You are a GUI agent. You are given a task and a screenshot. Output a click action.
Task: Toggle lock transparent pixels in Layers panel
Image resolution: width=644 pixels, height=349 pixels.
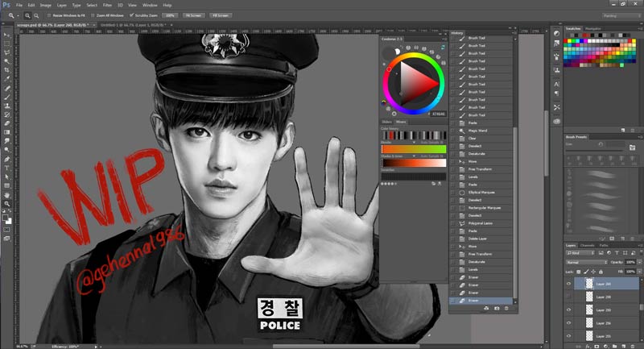pos(579,272)
